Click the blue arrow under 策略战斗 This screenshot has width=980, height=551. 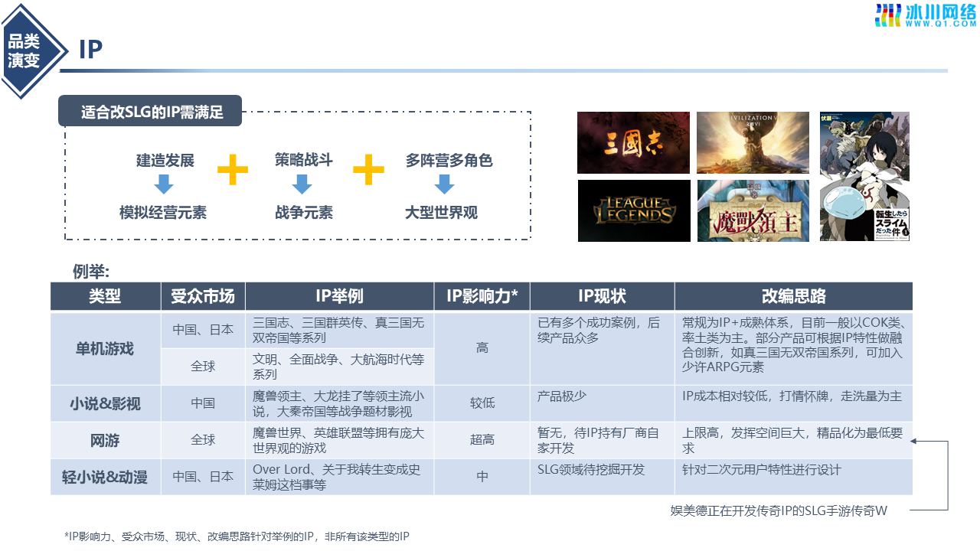pyautogui.click(x=302, y=184)
